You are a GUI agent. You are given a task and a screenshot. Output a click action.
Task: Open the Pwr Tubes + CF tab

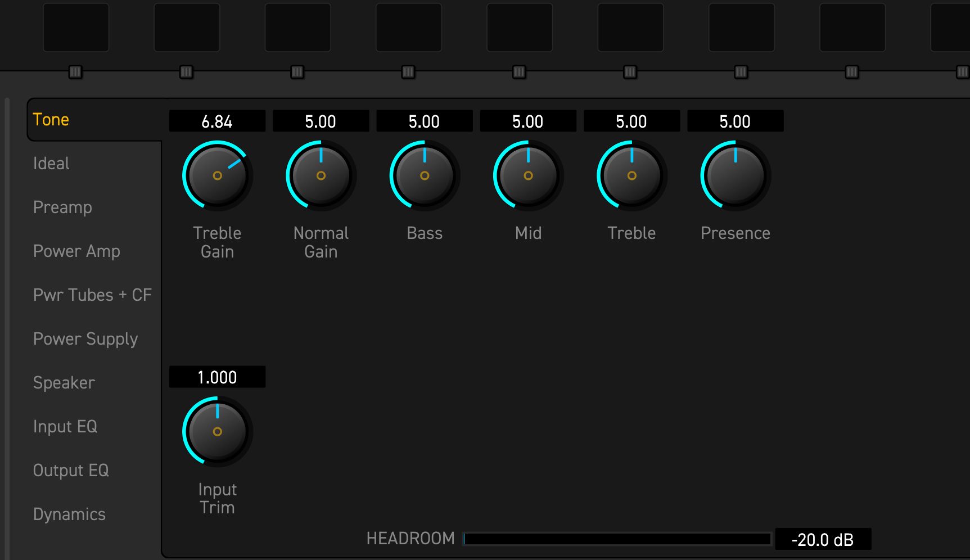click(x=92, y=295)
